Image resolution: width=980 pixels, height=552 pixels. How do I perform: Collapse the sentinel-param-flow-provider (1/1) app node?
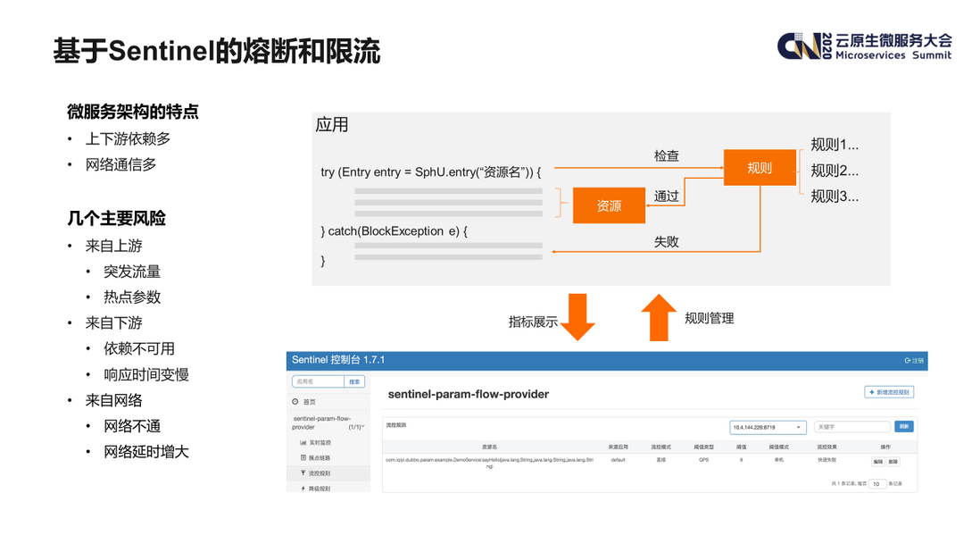(x=328, y=422)
